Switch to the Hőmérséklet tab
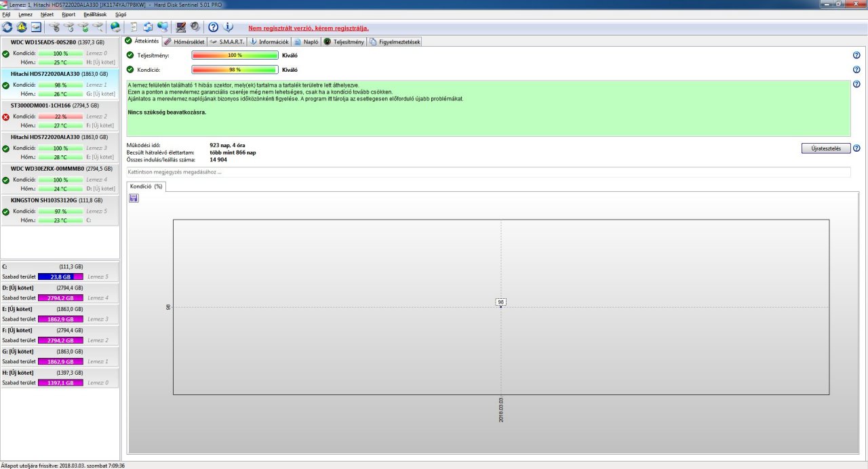The width and height of the screenshot is (868, 469). point(184,41)
